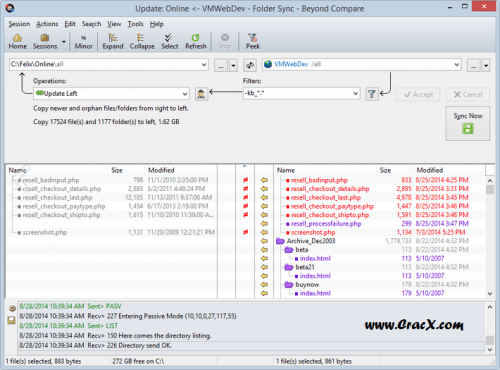The image size is (500, 370).
Task: Browse for right folder button
Action: point(474,65)
